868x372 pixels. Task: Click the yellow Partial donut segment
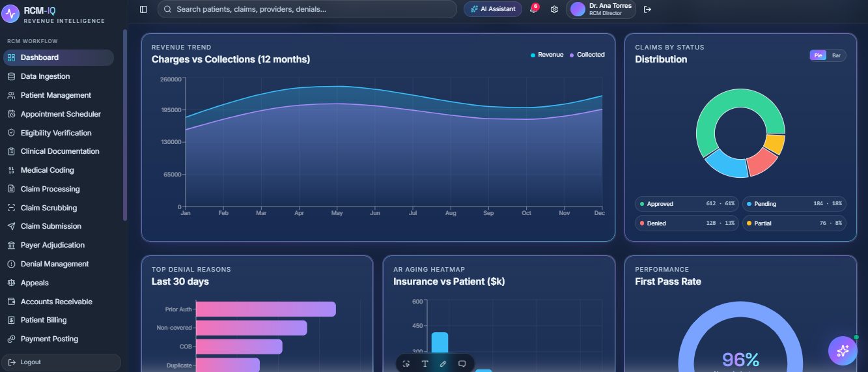776,143
